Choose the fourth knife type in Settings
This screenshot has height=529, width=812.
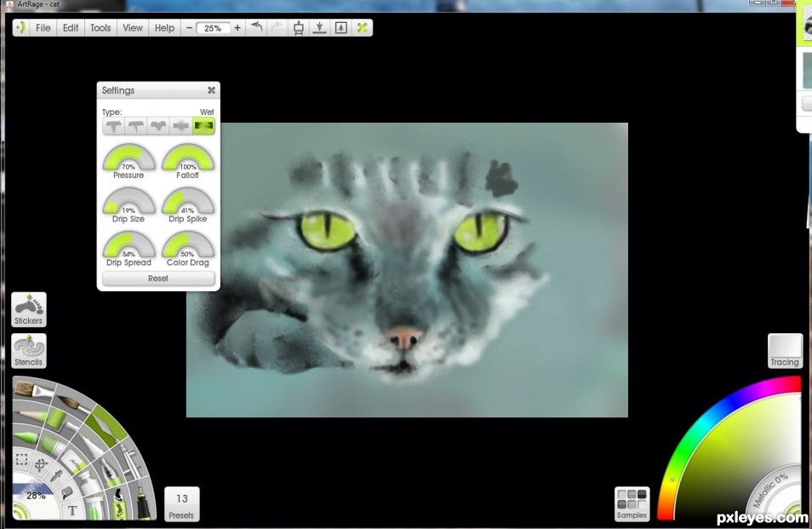(180, 126)
